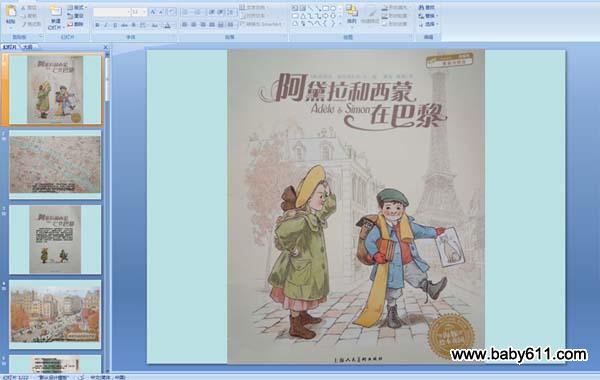
Task: Click the Delete slide button
Action: (x=75, y=24)
